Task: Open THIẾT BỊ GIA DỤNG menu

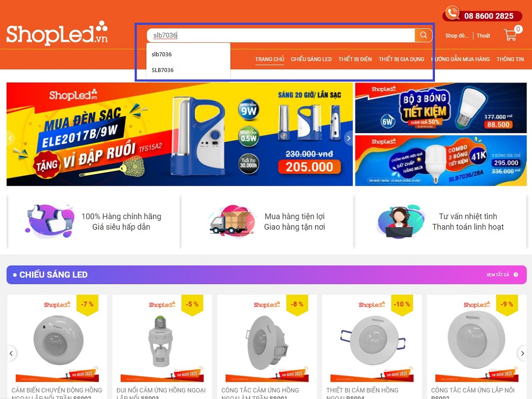Action: [401, 59]
